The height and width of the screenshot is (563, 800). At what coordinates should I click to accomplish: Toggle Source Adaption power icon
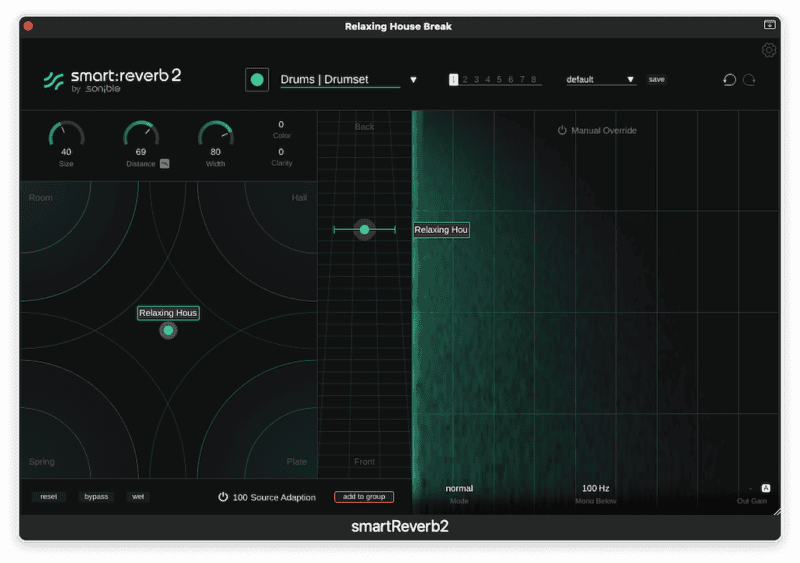(x=223, y=497)
